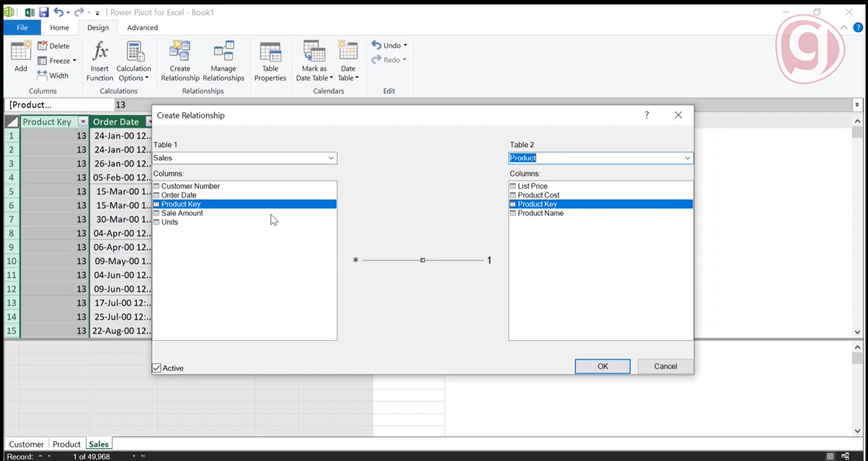
Task: Switch to the Customer sheet tab
Action: pyautogui.click(x=26, y=444)
